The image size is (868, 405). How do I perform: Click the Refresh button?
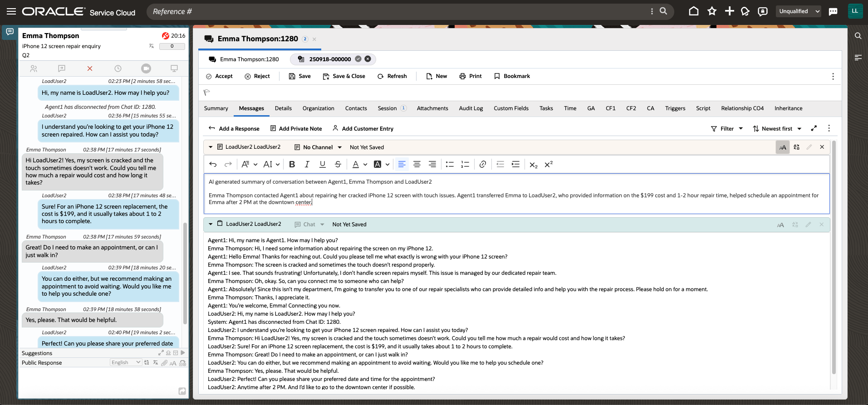click(x=392, y=76)
